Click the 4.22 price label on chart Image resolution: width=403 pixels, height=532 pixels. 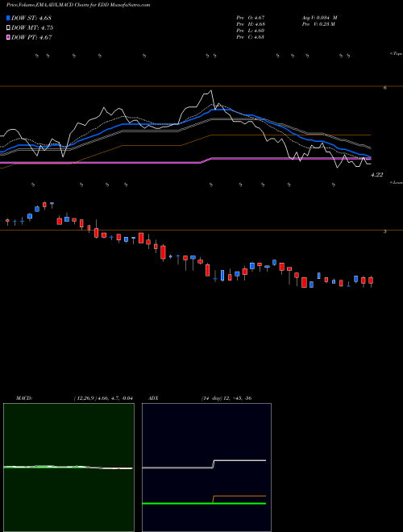click(x=377, y=175)
